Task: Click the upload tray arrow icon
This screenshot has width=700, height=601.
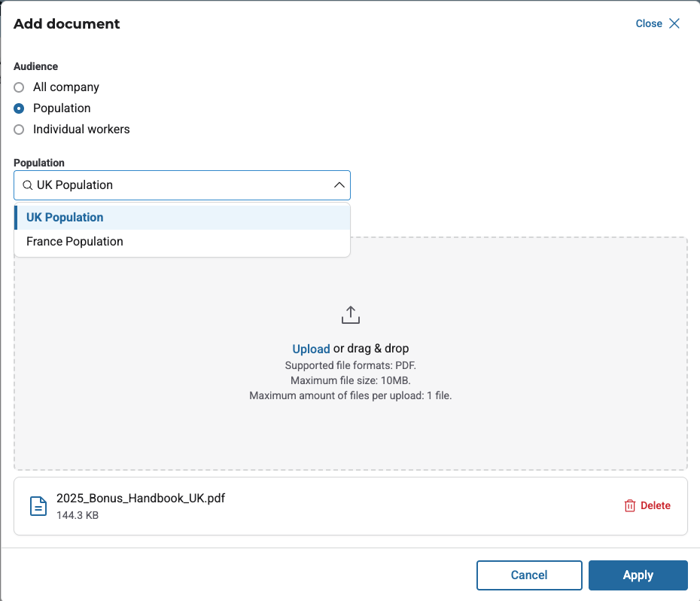Action: (x=351, y=315)
